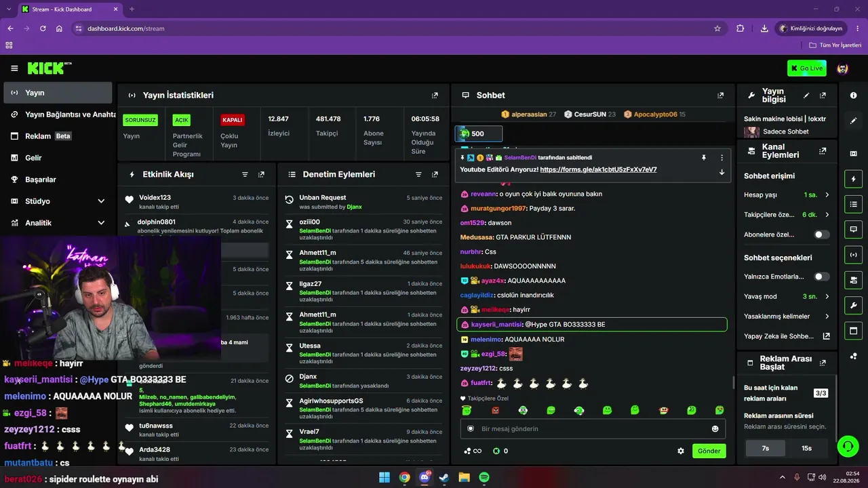Open the pinned Google Forms link

599,169
